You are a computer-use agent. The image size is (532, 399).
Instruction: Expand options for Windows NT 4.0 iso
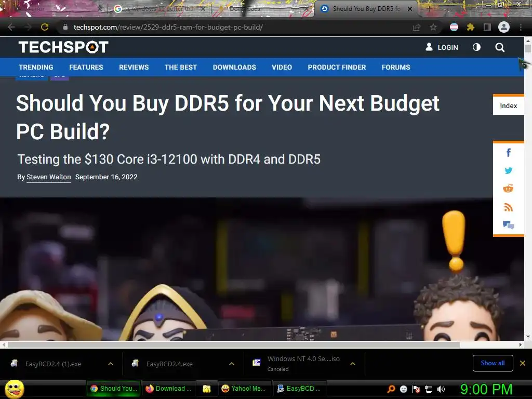353,364
